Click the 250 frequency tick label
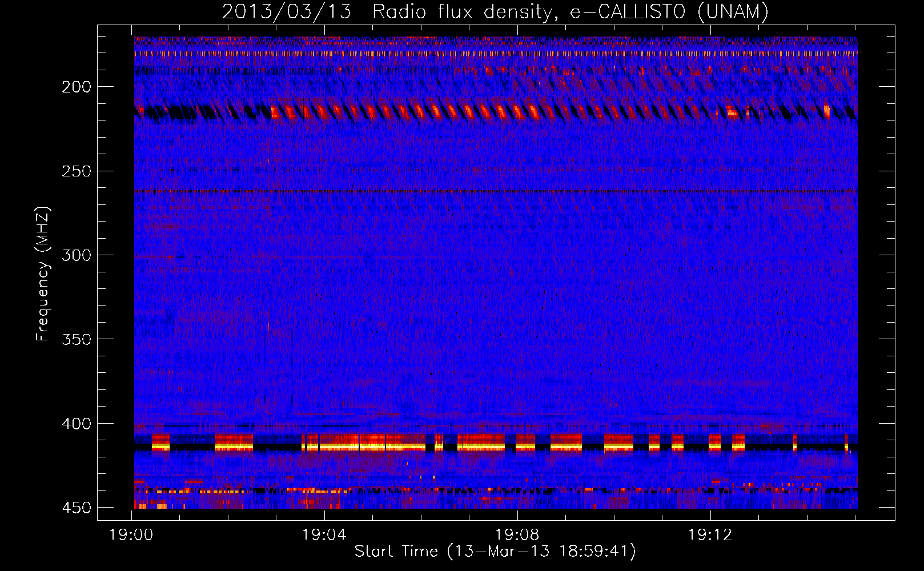This screenshot has height=571, width=924. click(77, 171)
